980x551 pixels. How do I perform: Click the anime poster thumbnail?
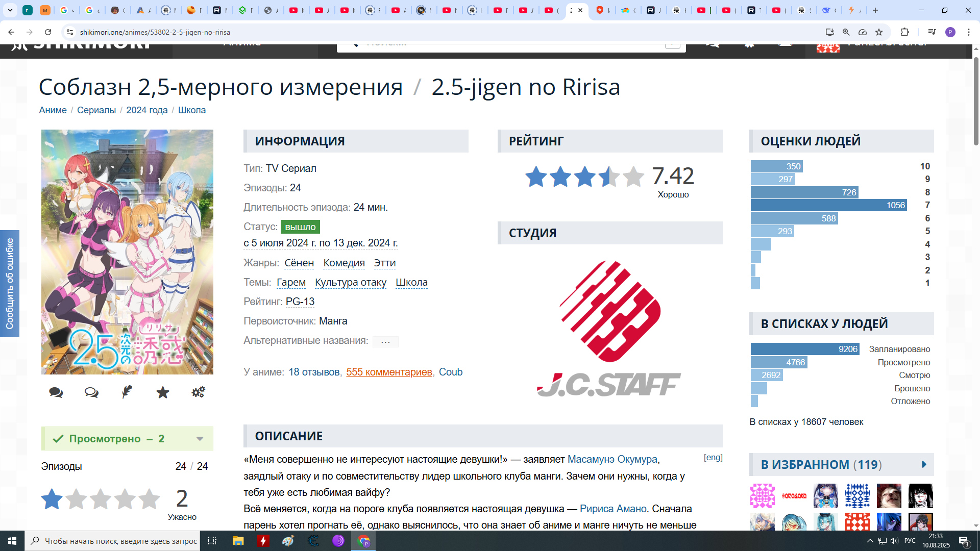(127, 252)
